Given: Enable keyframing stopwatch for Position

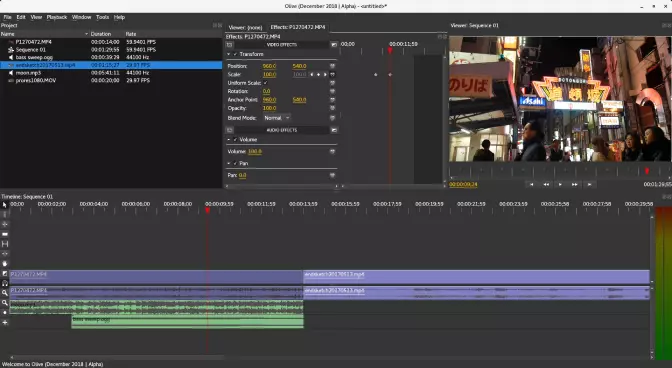Looking at the screenshot, I should point(332,66).
